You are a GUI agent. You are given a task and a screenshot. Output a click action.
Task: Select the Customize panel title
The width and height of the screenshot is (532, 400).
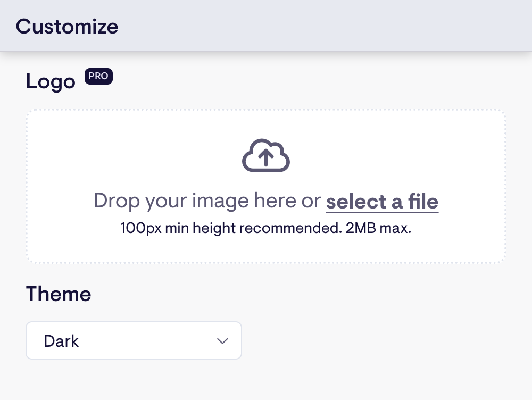(x=67, y=26)
